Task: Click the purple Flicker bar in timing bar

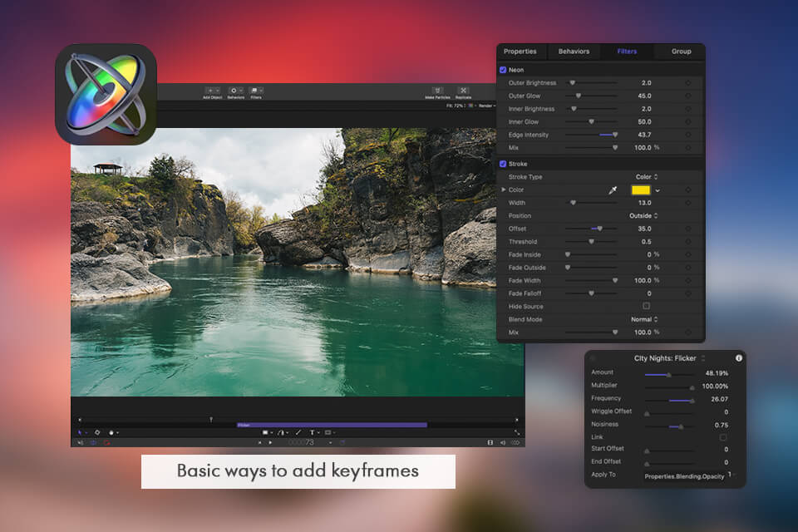Action: point(332,425)
